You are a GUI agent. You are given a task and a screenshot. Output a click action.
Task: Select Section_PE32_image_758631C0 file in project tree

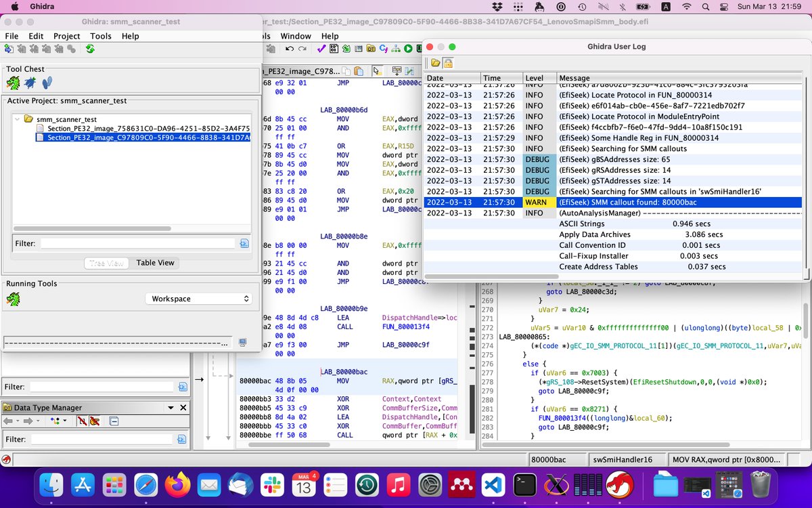143,128
